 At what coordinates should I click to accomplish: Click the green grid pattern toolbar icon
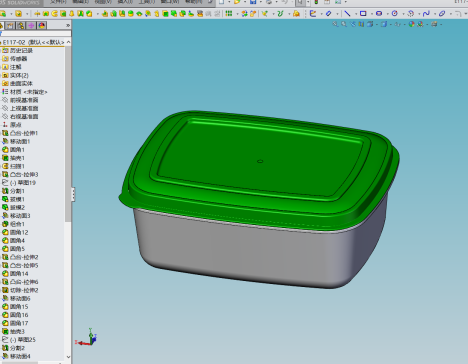pos(229,13)
